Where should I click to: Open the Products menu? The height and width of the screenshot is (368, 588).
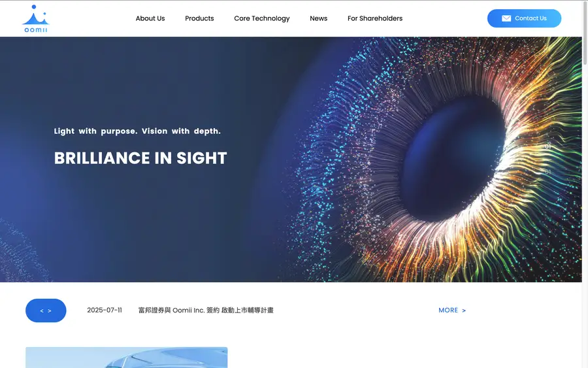[x=199, y=18]
